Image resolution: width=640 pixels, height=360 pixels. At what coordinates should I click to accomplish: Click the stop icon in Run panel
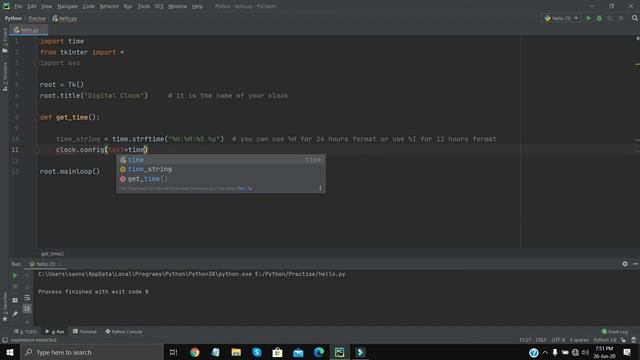click(15, 287)
